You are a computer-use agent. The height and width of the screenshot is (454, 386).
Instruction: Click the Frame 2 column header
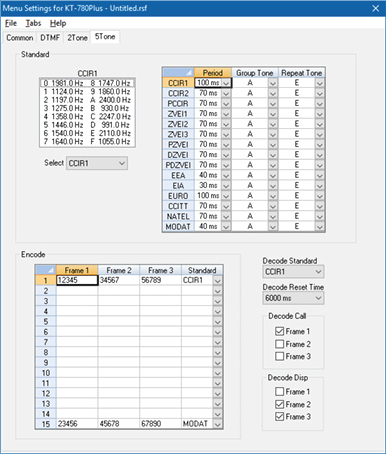click(119, 270)
